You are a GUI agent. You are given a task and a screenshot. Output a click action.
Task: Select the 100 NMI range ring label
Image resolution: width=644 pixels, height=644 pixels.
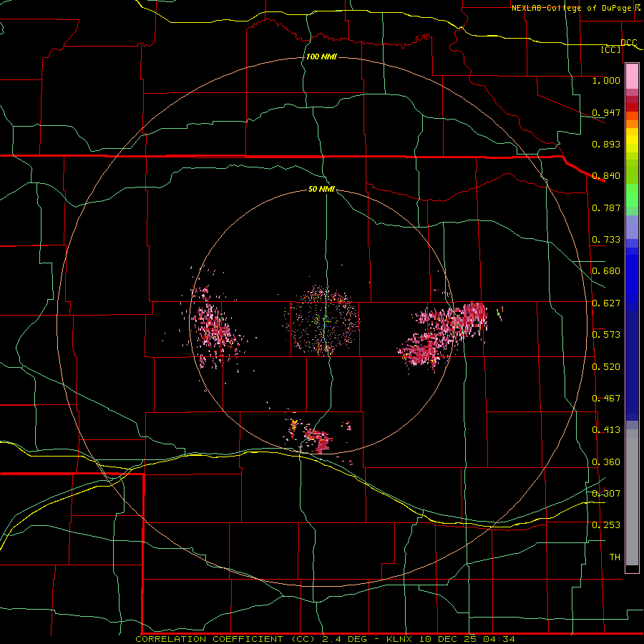point(321,57)
